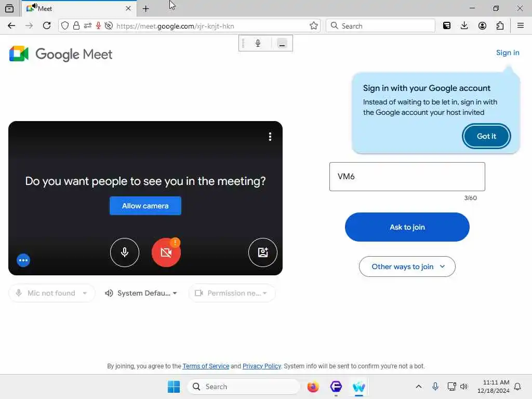
Task: Click the name input field with VM6
Action: pyautogui.click(x=407, y=177)
